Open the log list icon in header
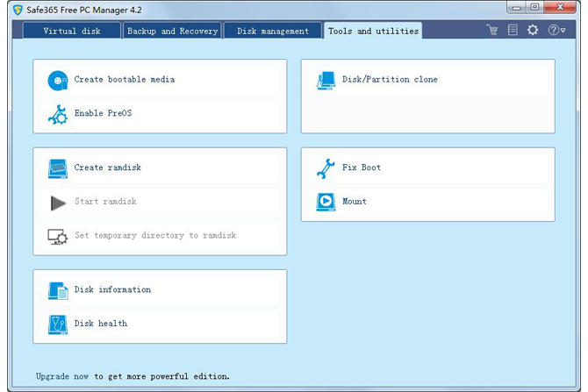588x392 pixels. pos(513,30)
